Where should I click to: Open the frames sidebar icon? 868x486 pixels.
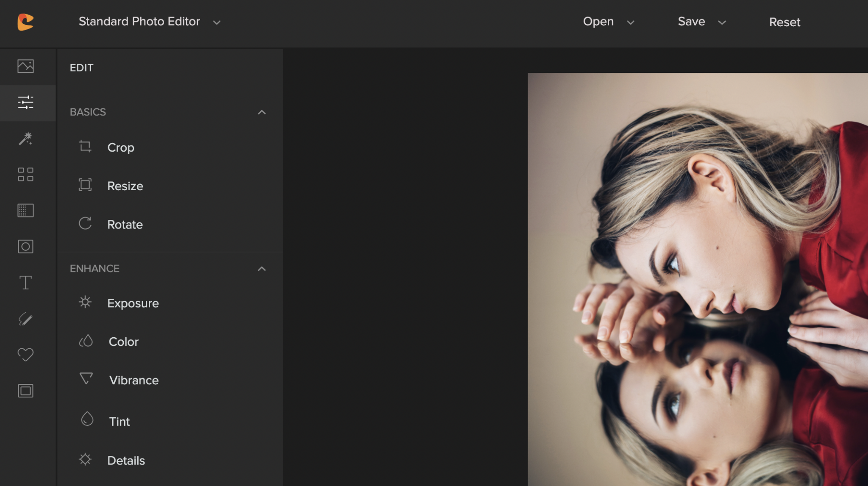25,391
